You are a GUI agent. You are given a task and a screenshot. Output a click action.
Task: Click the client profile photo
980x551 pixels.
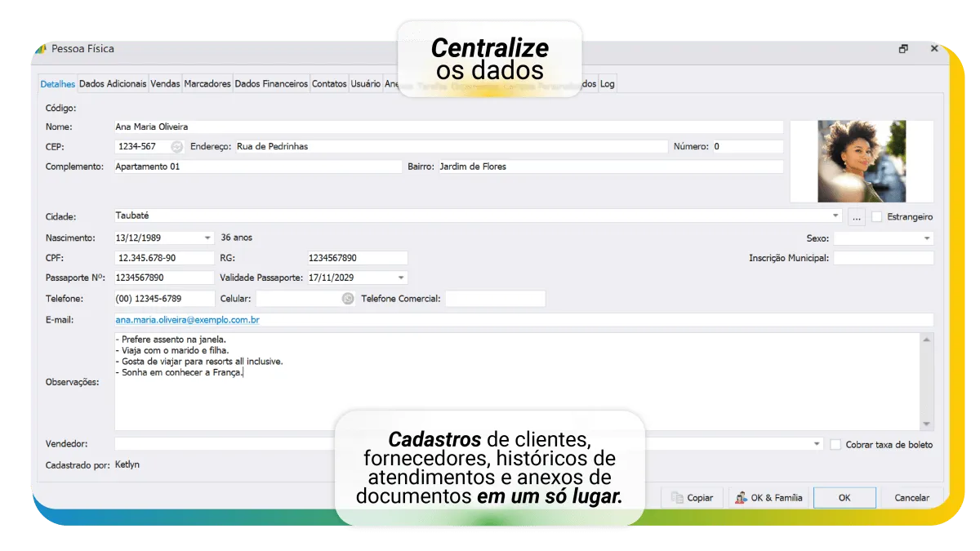click(x=862, y=162)
